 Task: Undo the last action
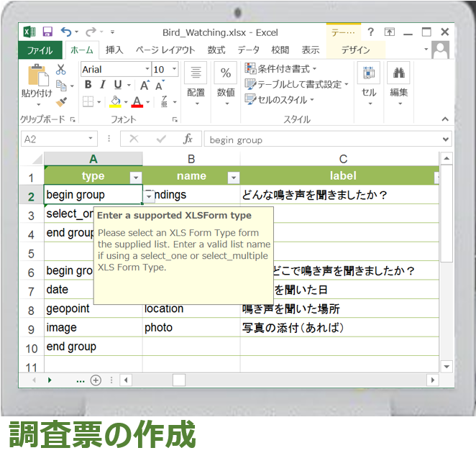pyautogui.click(x=66, y=32)
